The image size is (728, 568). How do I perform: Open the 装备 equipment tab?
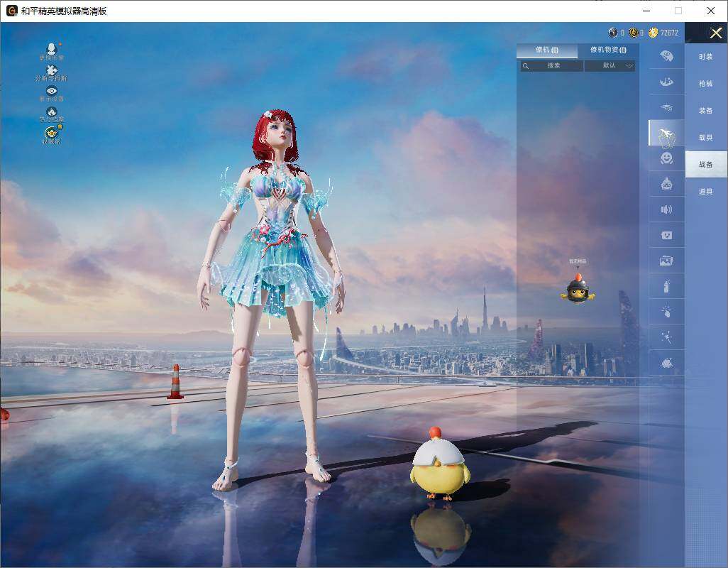point(706,111)
